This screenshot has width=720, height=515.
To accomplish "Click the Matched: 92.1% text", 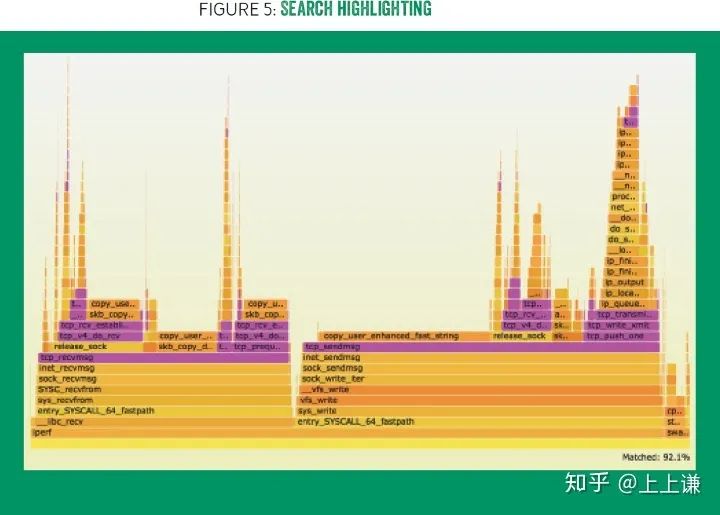I will [656, 457].
